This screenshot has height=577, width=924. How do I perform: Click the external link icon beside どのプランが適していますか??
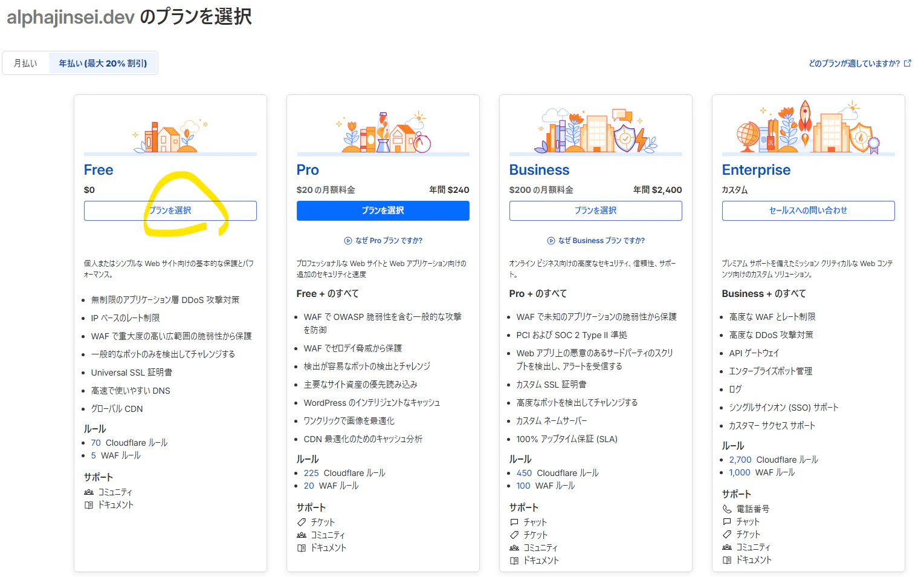[907, 63]
